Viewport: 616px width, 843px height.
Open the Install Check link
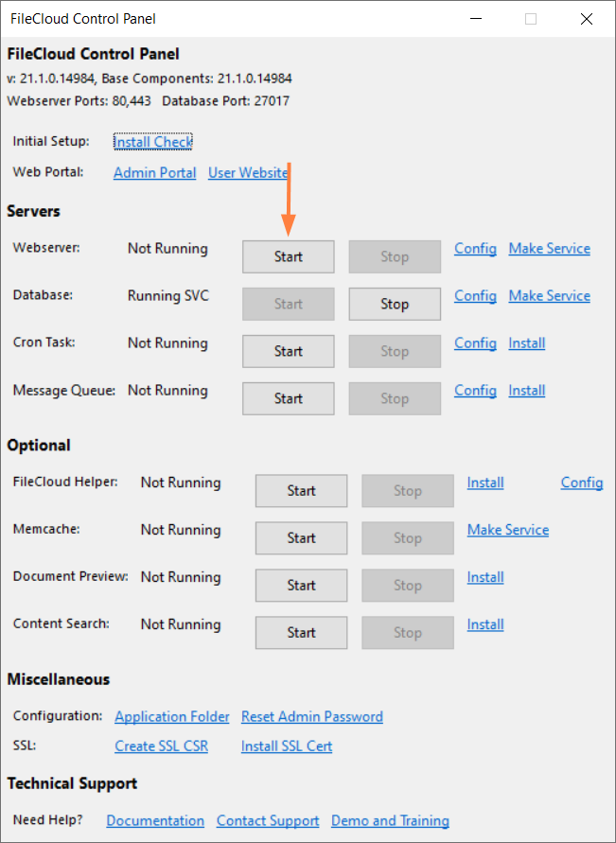152,142
